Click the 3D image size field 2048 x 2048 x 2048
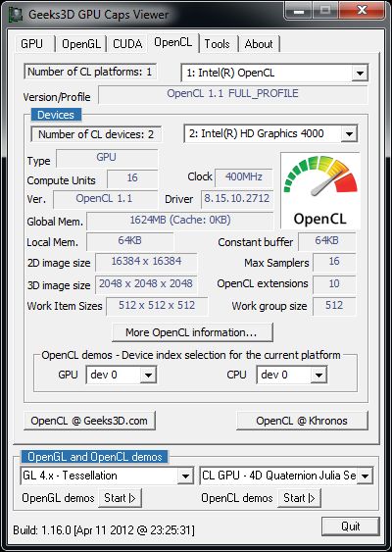Screen dimensions: 392x552 146,284
